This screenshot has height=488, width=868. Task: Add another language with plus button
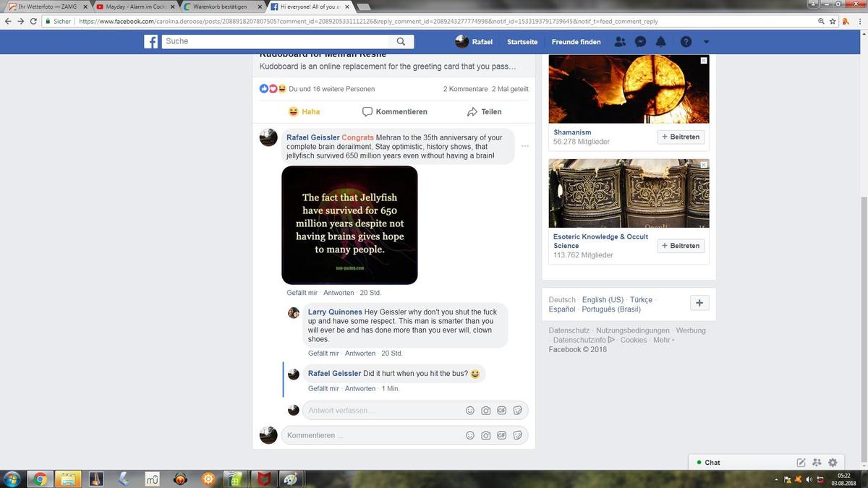pos(699,303)
